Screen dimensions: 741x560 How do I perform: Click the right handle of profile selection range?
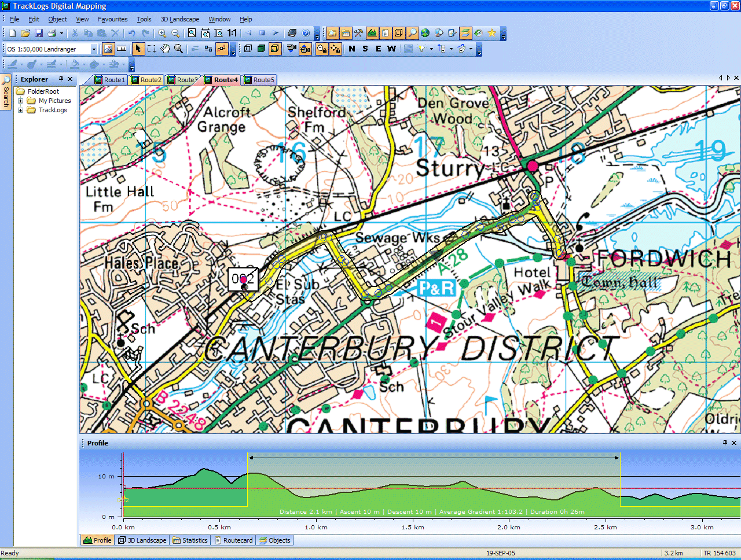click(617, 458)
